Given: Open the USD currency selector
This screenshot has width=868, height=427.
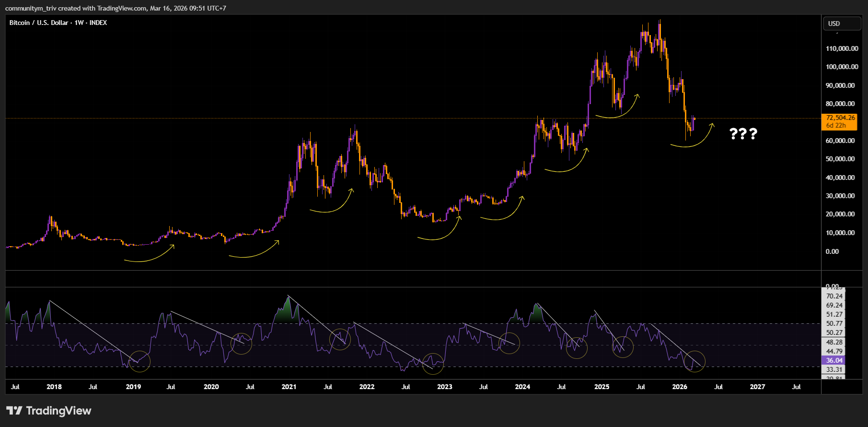Looking at the screenshot, I should (x=841, y=24).
